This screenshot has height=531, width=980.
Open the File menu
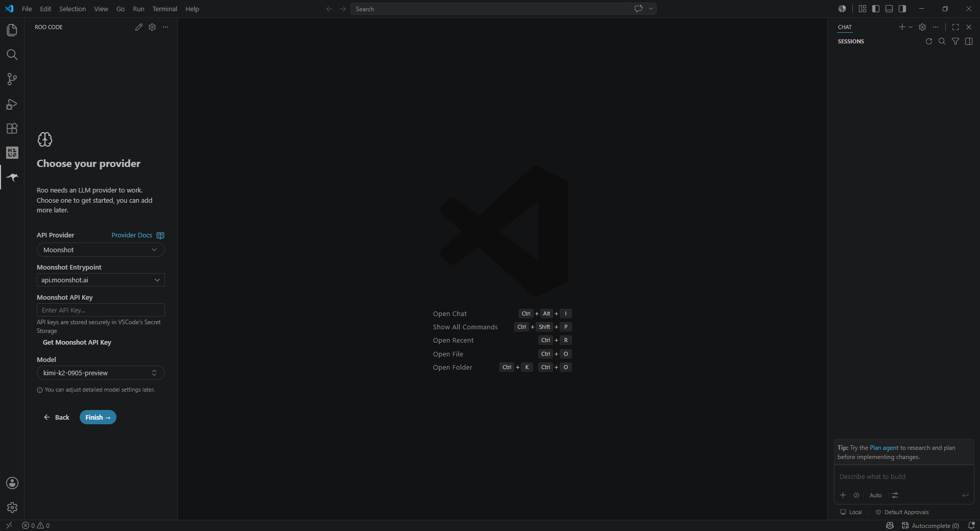tap(27, 9)
